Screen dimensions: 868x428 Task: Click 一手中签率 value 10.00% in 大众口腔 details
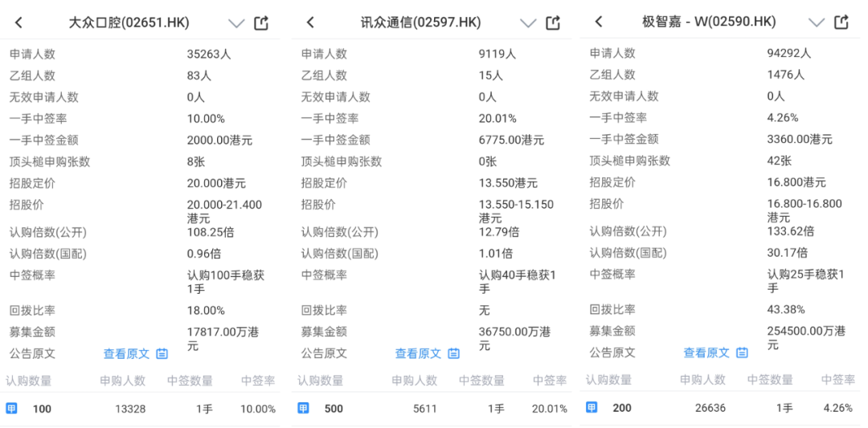(x=206, y=119)
